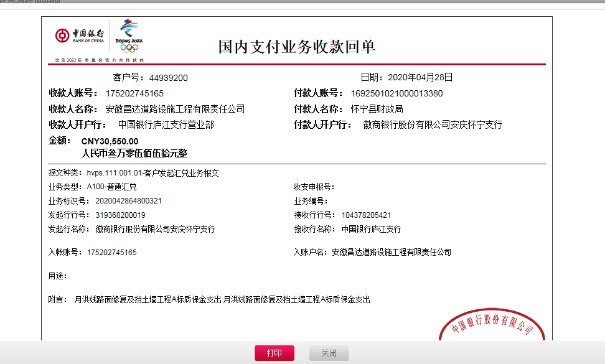Select business ID 2020042864800321

(x=128, y=201)
